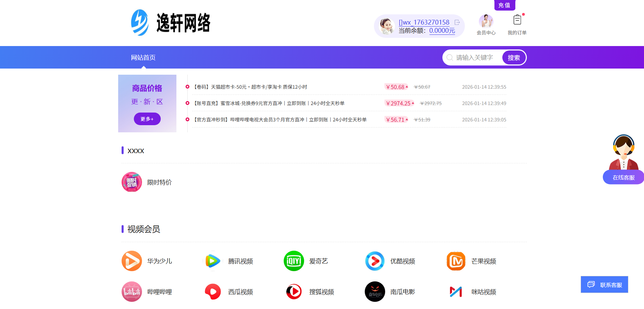644x309 pixels.
Task: Select the 腾讯视频 icon
Action: [213, 261]
